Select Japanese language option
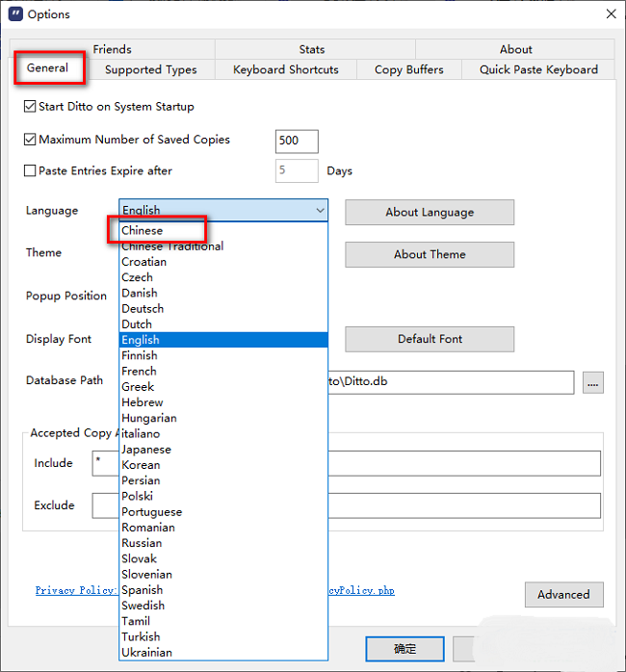Image resolution: width=626 pixels, height=672 pixels. (223, 450)
